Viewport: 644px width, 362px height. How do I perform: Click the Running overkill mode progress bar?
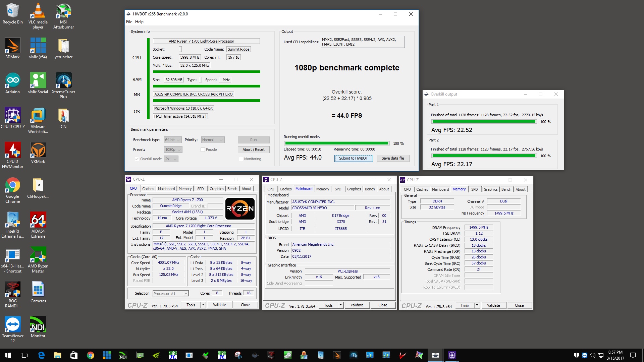336,143
